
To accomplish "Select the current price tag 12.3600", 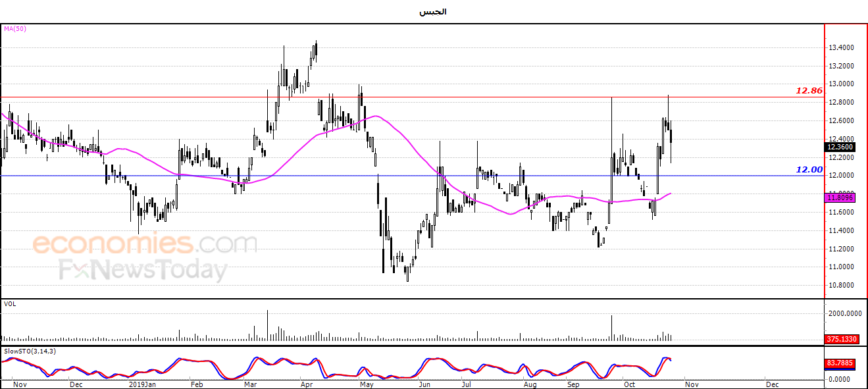I will (x=840, y=147).
